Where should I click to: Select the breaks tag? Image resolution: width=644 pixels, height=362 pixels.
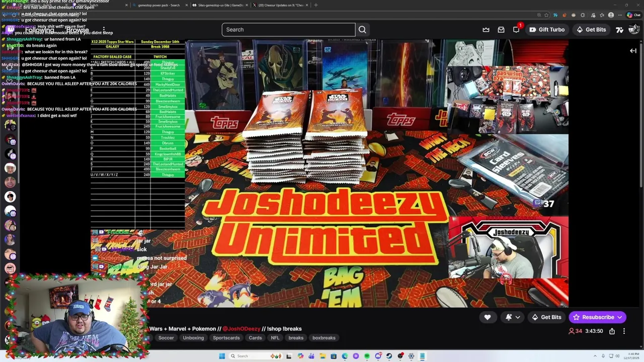click(x=296, y=338)
